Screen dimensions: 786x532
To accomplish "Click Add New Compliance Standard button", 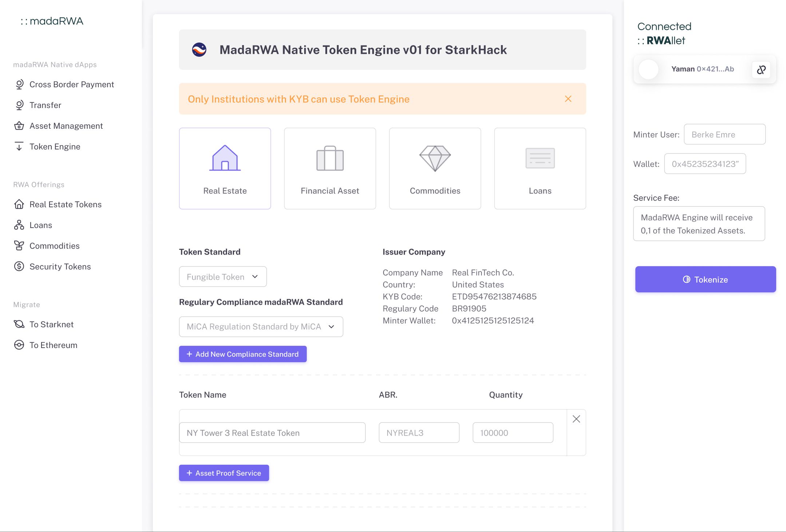I will [243, 354].
